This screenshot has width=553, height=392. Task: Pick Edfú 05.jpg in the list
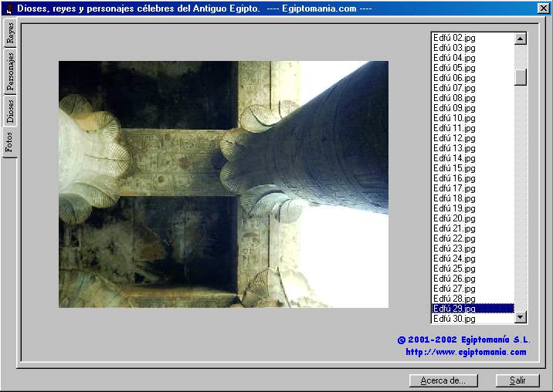pyautogui.click(x=473, y=67)
